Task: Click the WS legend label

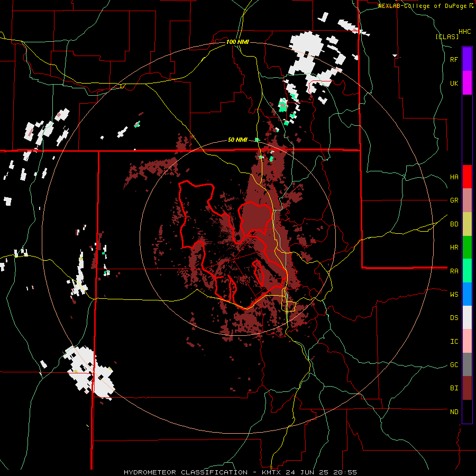Action: point(454,294)
